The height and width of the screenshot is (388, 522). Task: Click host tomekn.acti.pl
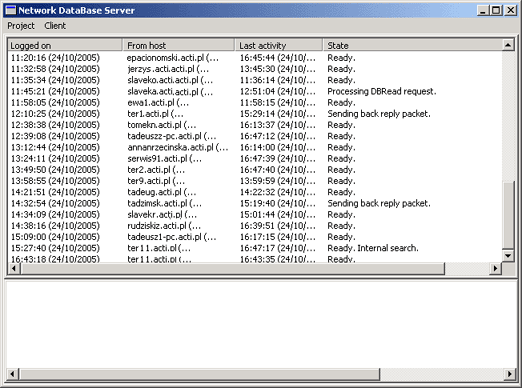162,125
